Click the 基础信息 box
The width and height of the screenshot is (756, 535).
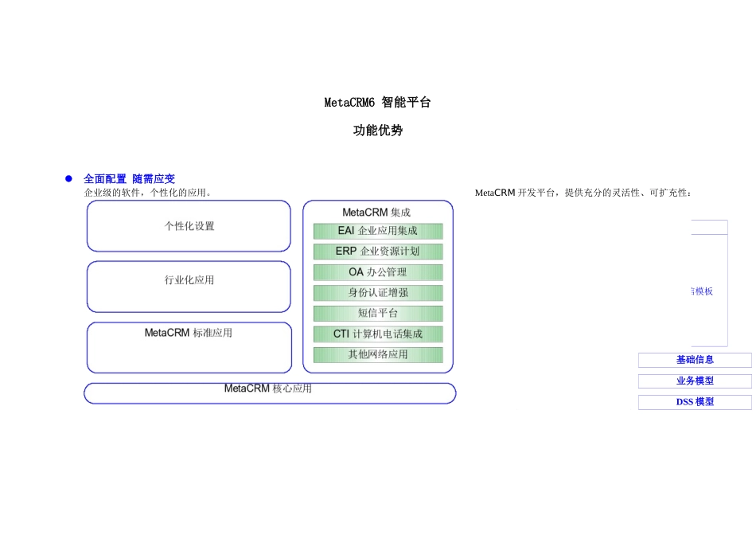(695, 360)
